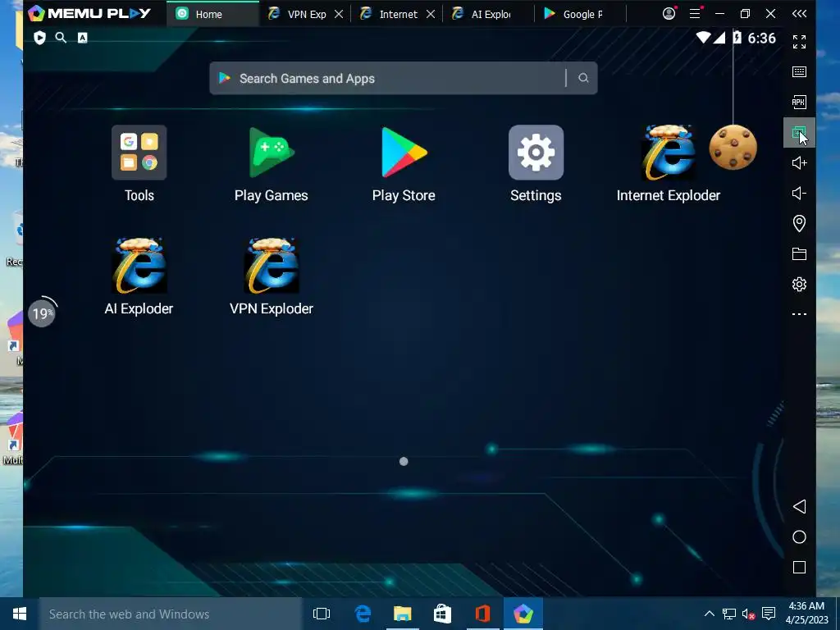Show more sidebar options (three dots)

click(799, 314)
